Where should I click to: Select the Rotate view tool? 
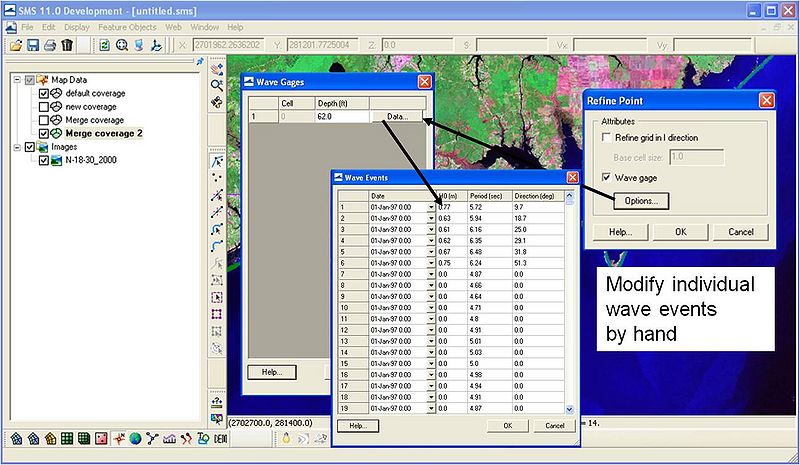(x=217, y=102)
